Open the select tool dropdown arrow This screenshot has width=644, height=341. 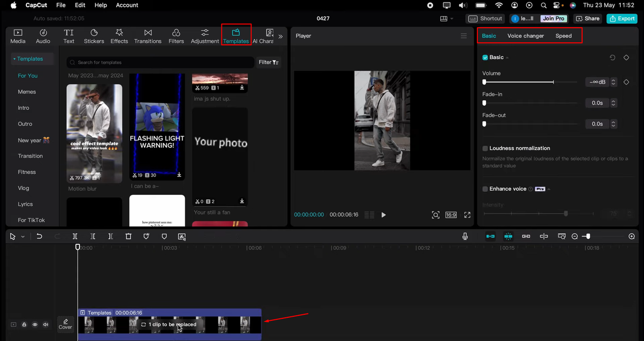[x=23, y=237]
